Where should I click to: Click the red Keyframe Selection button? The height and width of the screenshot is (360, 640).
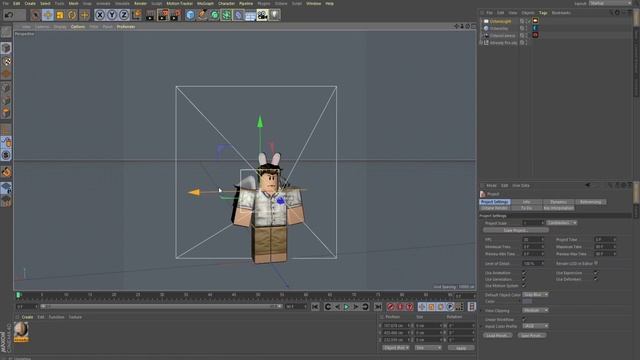click(x=409, y=307)
